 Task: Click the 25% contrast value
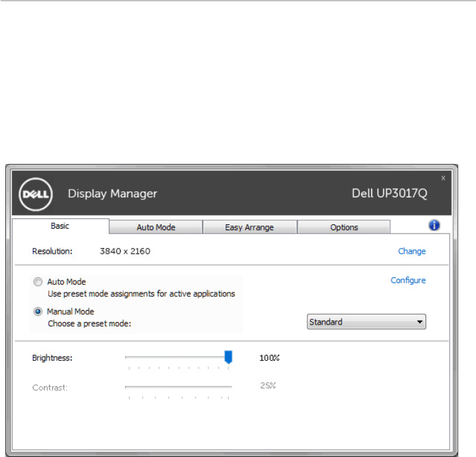point(268,386)
